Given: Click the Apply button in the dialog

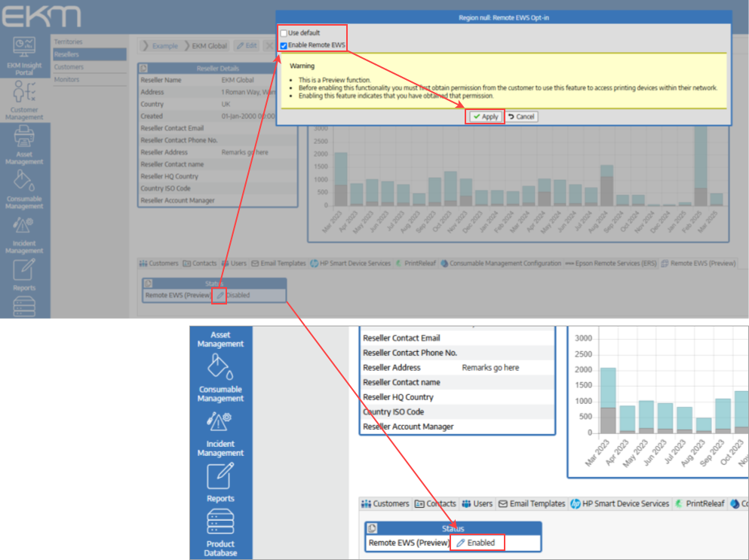Looking at the screenshot, I should tap(485, 117).
